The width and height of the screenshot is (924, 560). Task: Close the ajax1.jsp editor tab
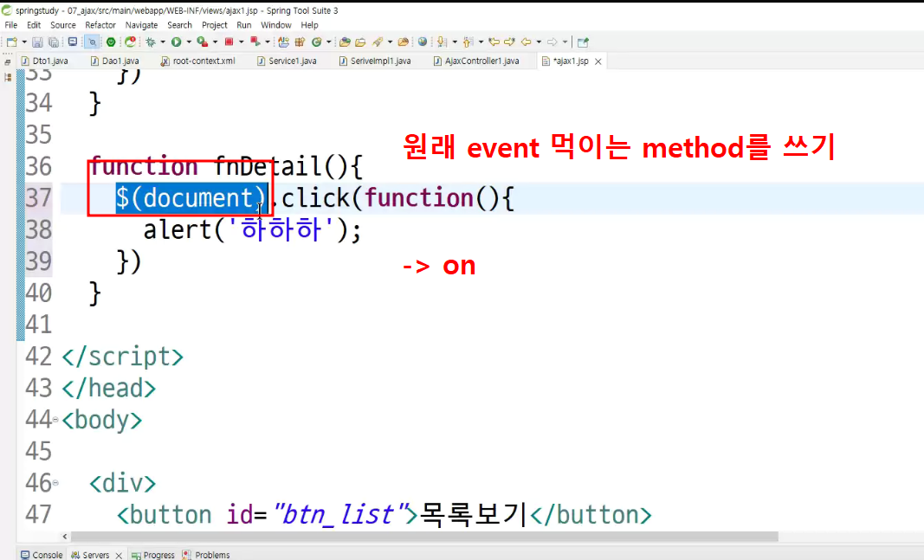[598, 61]
